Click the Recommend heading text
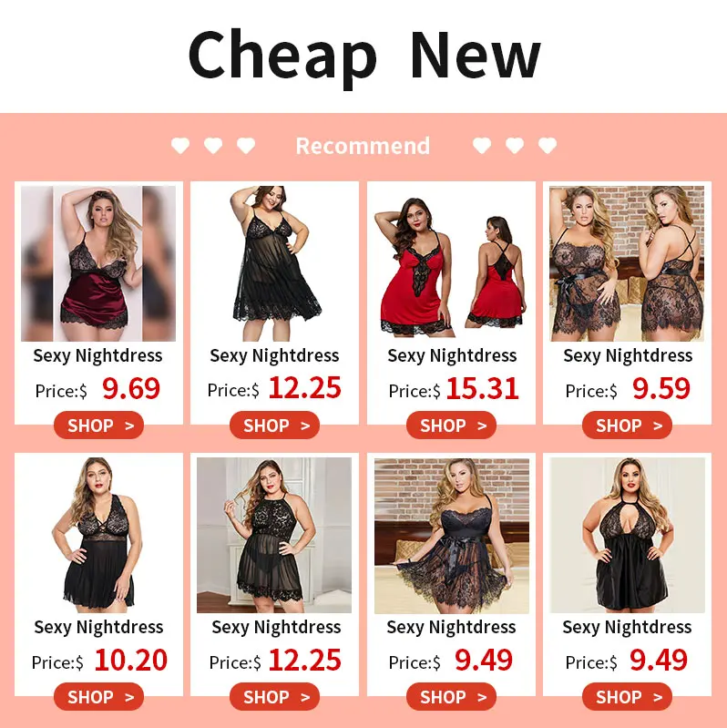This screenshot has height=728, width=727. coord(363,146)
